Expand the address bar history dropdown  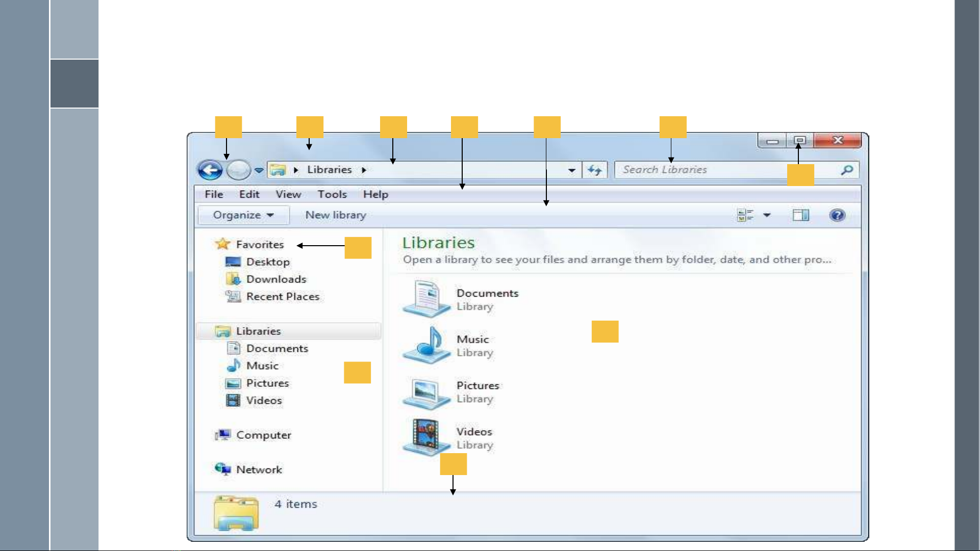(572, 170)
